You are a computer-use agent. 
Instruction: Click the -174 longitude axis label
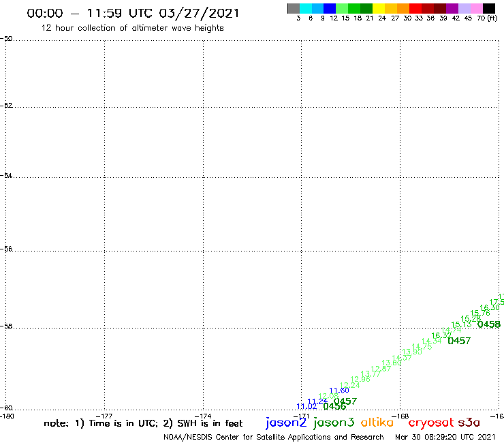click(203, 416)
